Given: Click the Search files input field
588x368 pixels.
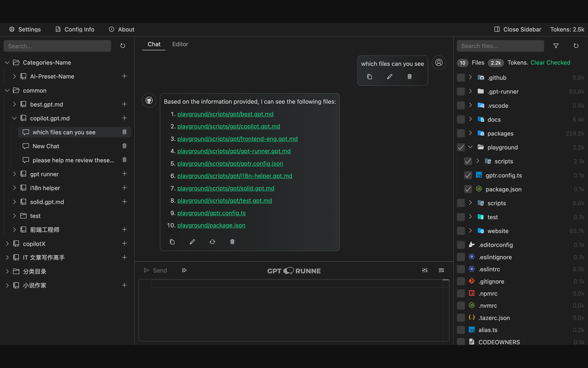Looking at the screenshot, I should coord(500,46).
